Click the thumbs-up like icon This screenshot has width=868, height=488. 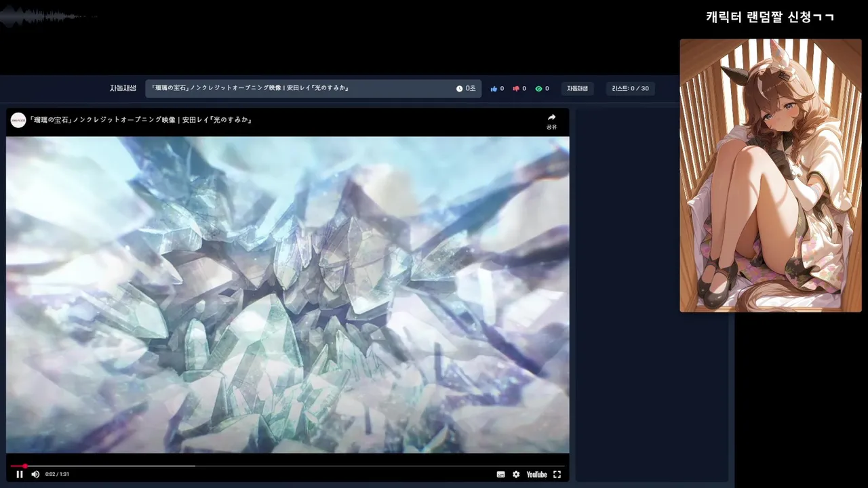[x=494, y=89]
